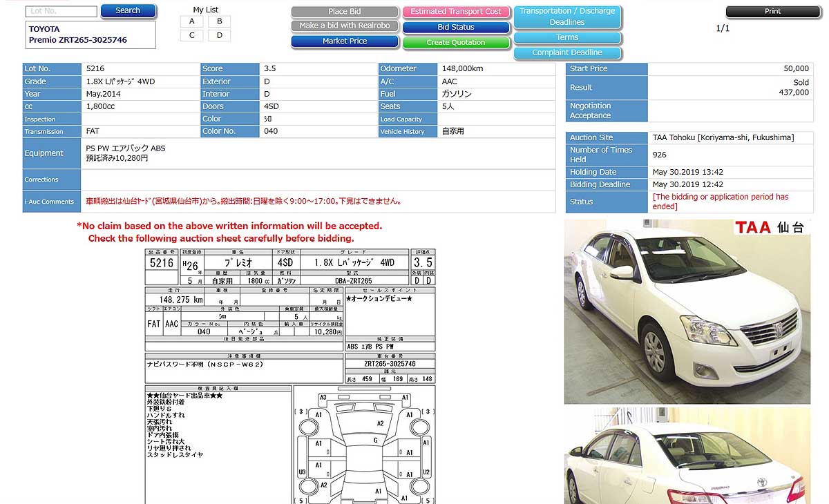Click the Lot No. value 5216

click(96, 69)
